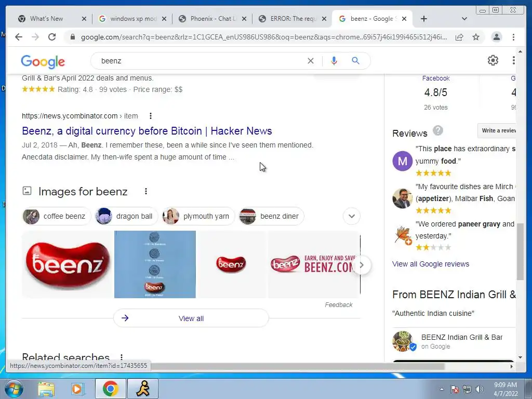Show hidden tray icons arrow
The width and height of the screenshot is (532, 399).
click(442, 389)
